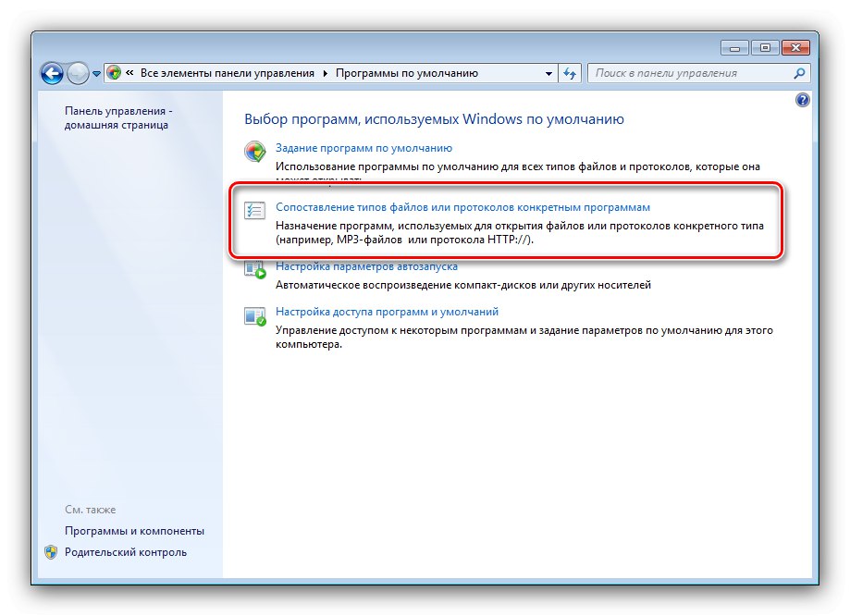Click the Forward navigation arrow
Image resolution: width=850 pixels, height=616 pixels.
coord(78,73)
